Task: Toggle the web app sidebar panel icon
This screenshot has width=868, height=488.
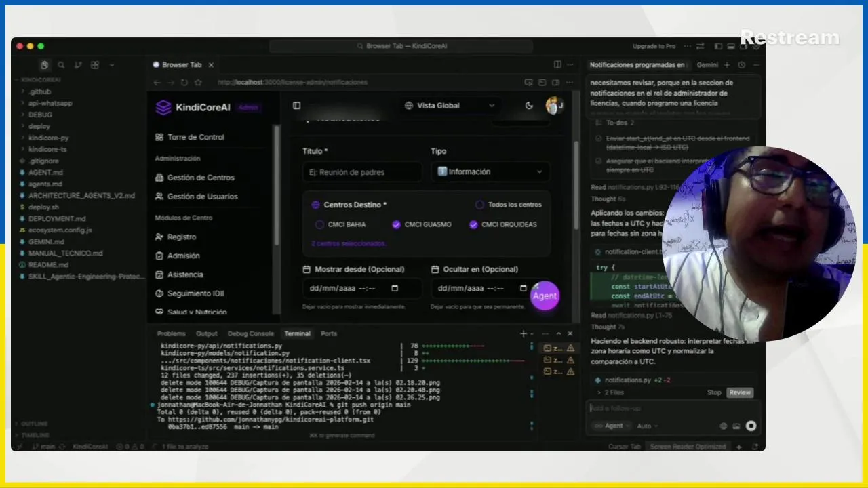Action: pyautogui.click(x=296, y=106)
